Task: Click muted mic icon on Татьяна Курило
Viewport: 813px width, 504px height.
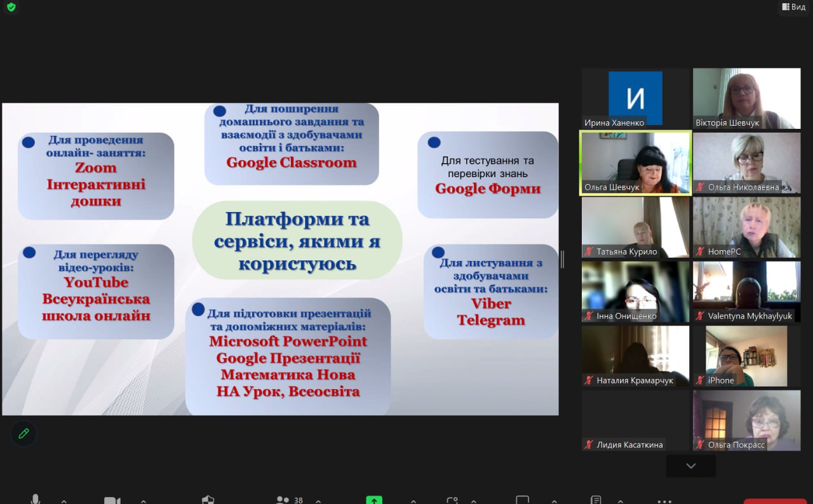Action: (589, 251)
